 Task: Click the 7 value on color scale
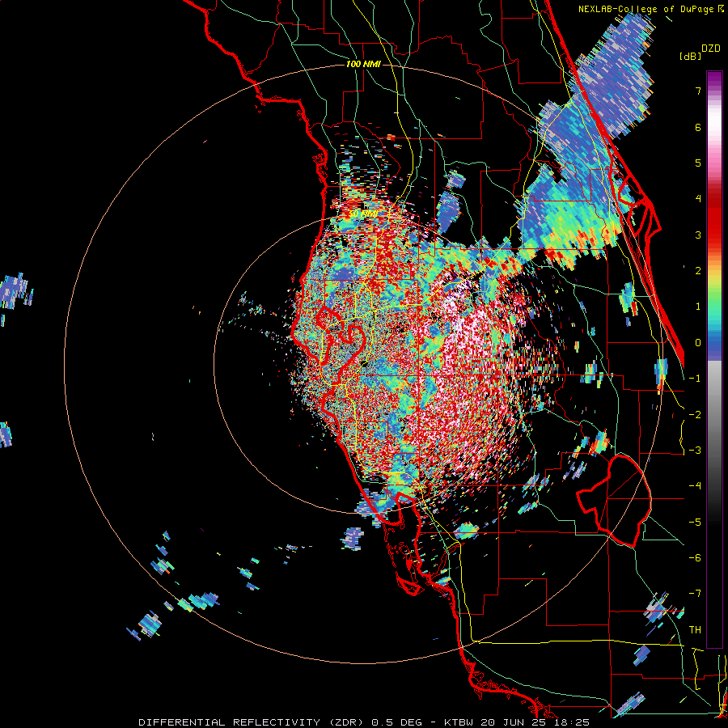tap(698, 91)
